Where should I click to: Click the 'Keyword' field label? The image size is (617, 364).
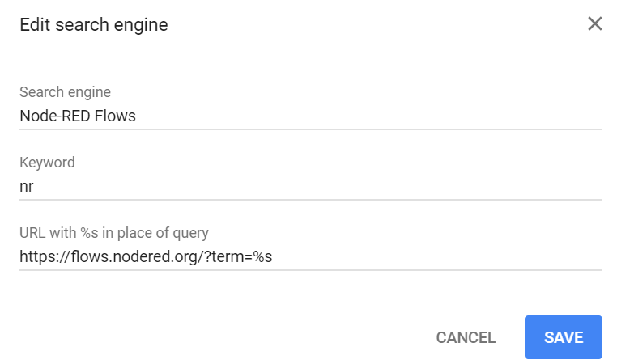[47, 163]
